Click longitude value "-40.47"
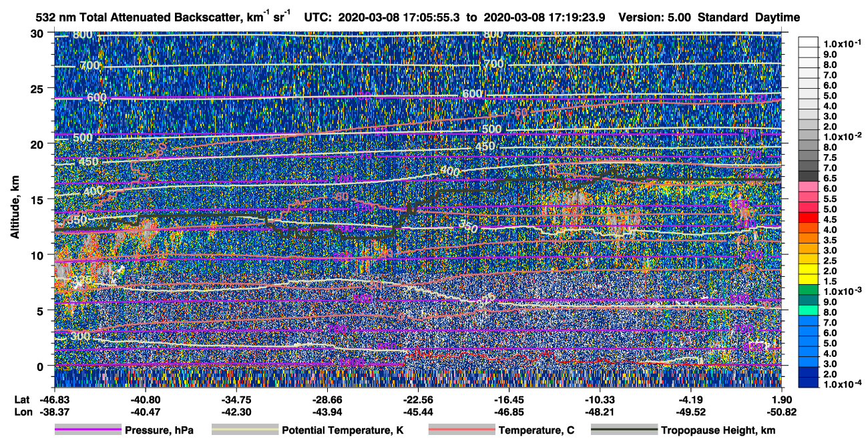 (144, 412)
